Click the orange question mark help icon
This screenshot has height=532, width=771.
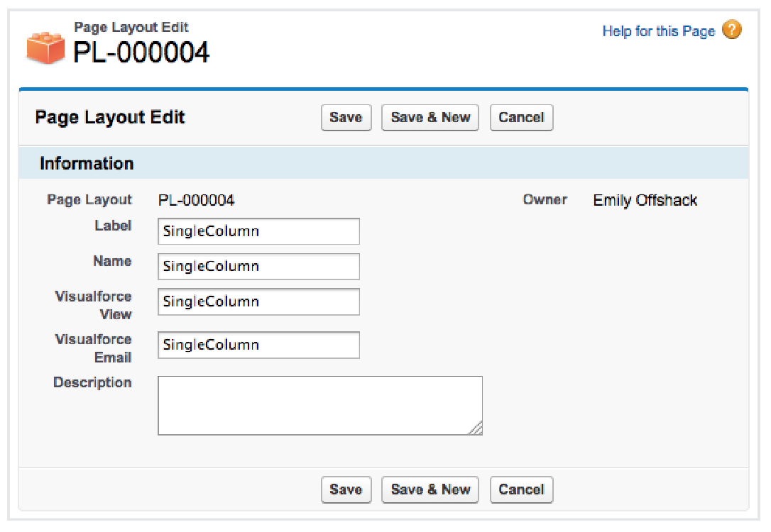[732, 31]
